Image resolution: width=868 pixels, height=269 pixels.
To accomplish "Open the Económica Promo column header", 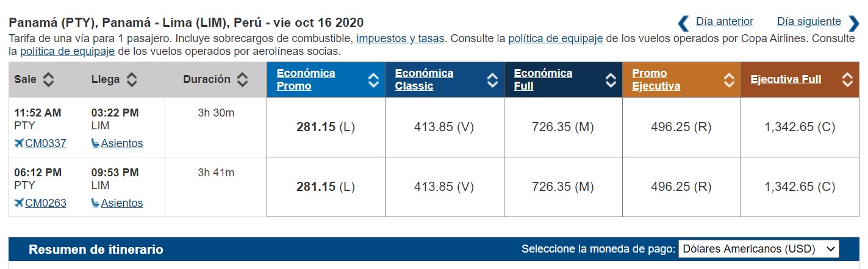I will click(306, 79).
